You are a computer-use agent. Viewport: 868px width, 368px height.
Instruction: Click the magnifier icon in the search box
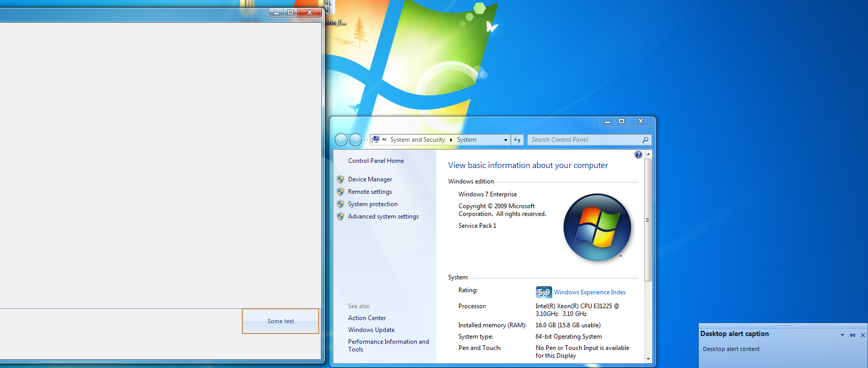pyautogui.click(x=645, y=140)
